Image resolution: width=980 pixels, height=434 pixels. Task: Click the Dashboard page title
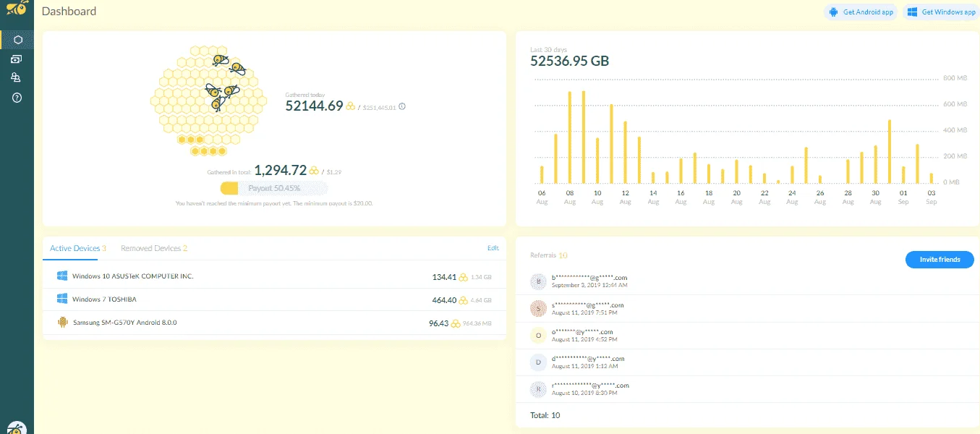click(69, 12)
